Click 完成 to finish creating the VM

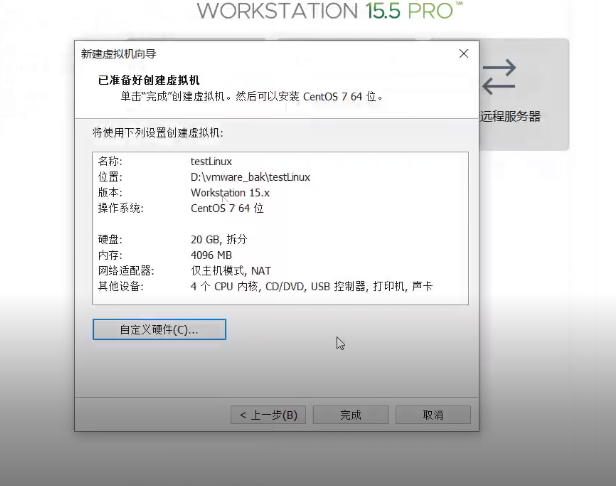click(x=350, y=415)
